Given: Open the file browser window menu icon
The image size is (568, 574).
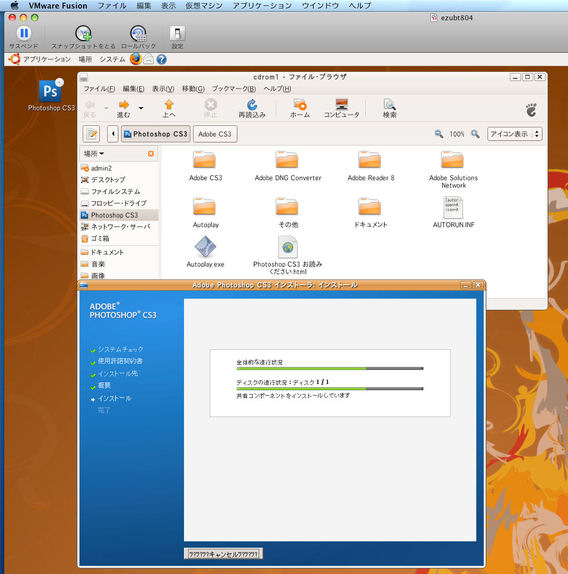Looking at the screenshot, I should [84, 78].
